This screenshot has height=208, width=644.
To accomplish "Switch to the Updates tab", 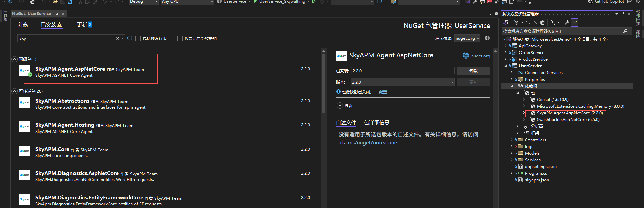I will tap(84, 25).
